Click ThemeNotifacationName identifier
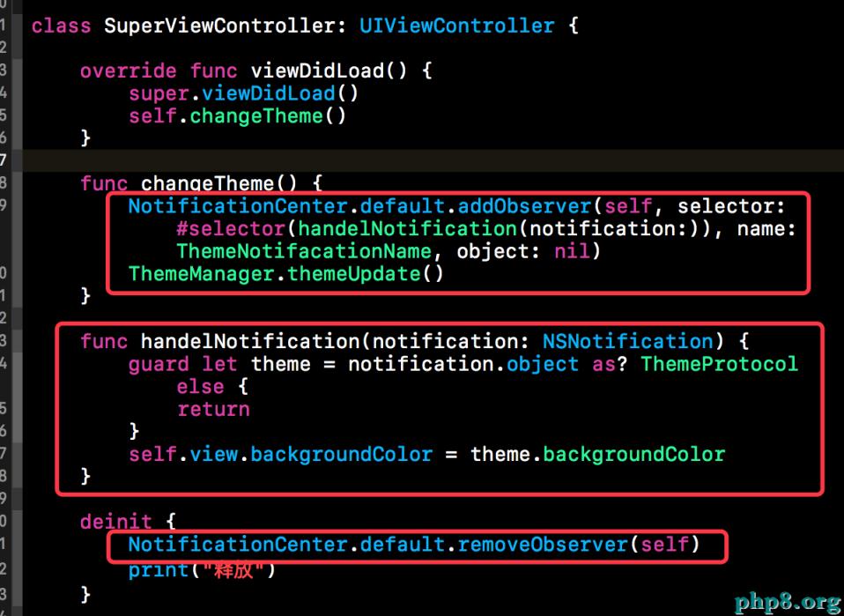 304,251
